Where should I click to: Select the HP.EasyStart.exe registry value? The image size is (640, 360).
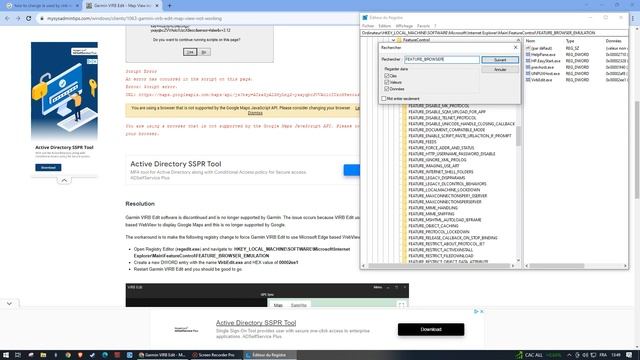(x=546, y=61)
